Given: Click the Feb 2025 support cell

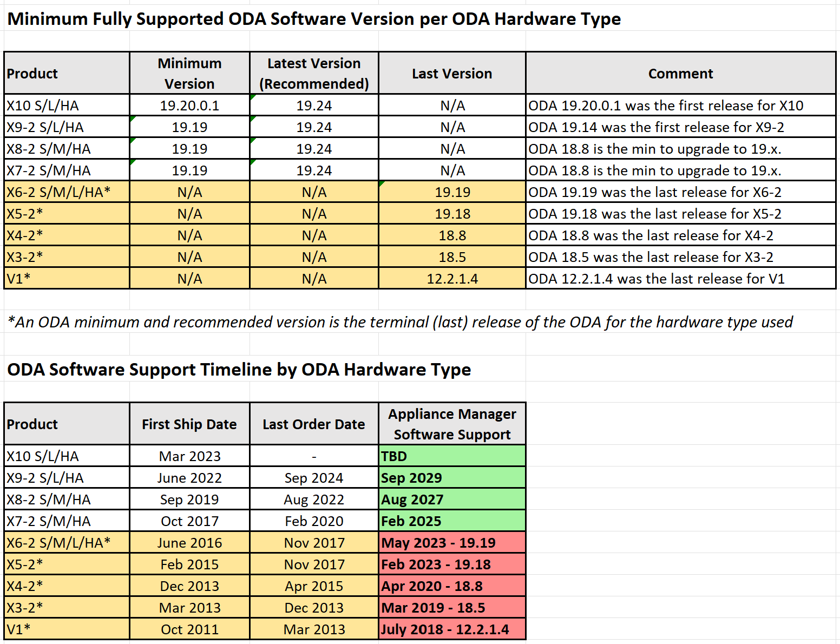Looking at the screenshot, I should pyautogui.click(x=452, y=521).
